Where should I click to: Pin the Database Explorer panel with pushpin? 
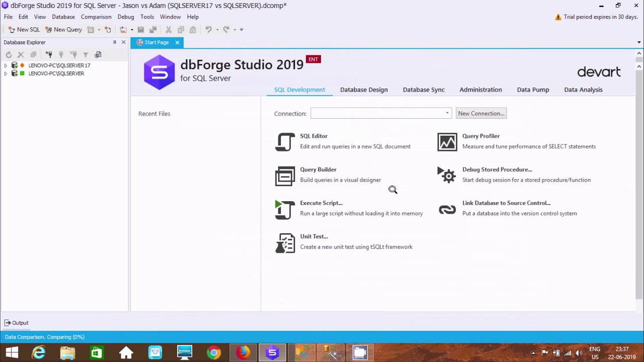(x=115, y=42)
